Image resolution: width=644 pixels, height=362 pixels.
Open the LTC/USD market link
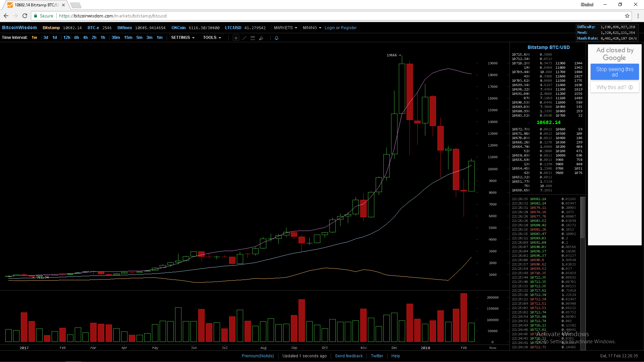tap(233, 28)
